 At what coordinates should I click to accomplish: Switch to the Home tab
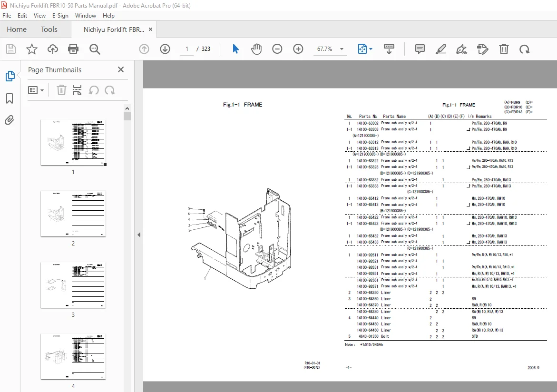tap(17, 29)
